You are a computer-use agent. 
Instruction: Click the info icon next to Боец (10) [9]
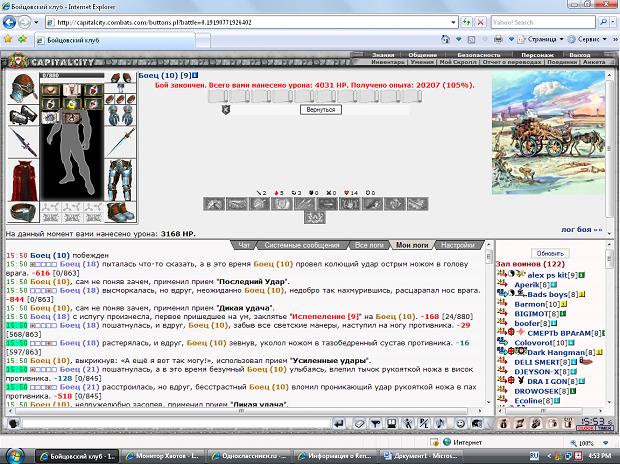click(x=195, y=75)
